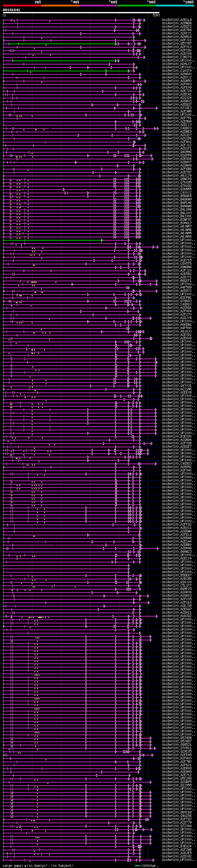Click the UniRef100_A2G327 hit name

pyautogui.click(x=177, y=135)
